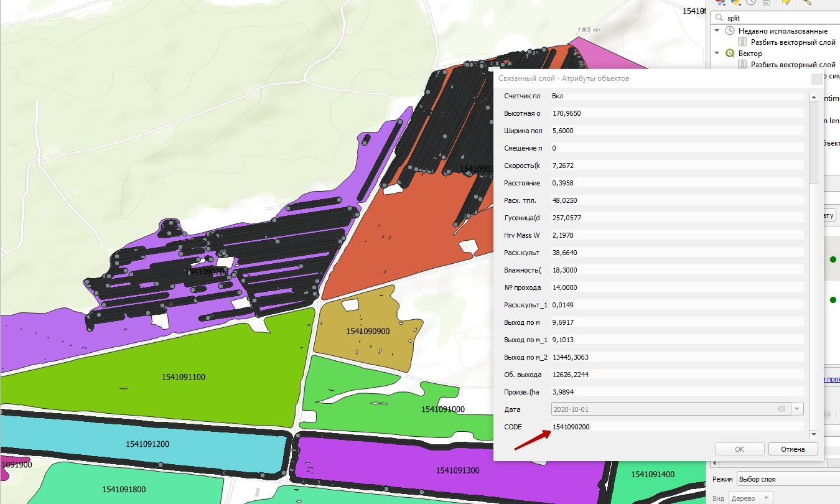Click the Processing options wrench icon
This screenshot has width=840, height=504.
point(807,2)
